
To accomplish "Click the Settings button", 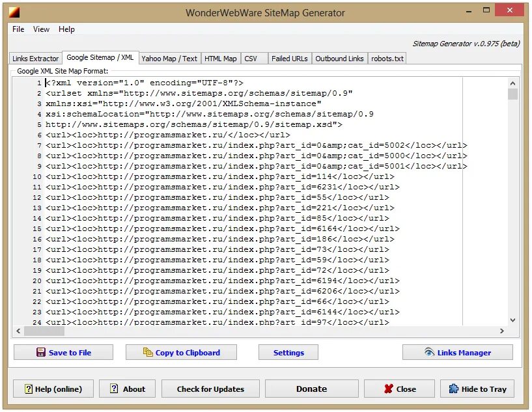I will click(x=288, y=352).
